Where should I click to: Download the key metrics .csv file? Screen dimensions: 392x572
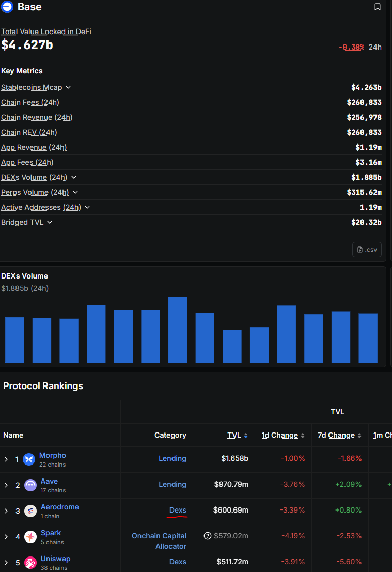coord(367,250)
